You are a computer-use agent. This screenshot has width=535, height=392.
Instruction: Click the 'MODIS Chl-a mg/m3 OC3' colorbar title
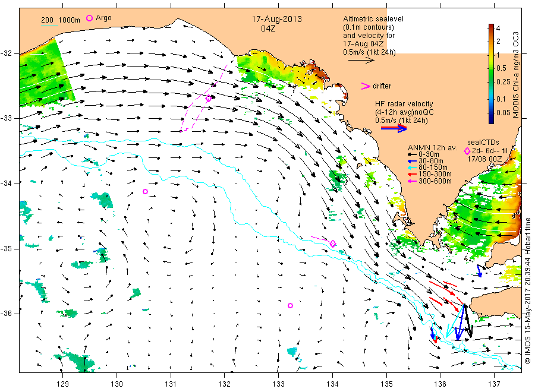[515, 75]
